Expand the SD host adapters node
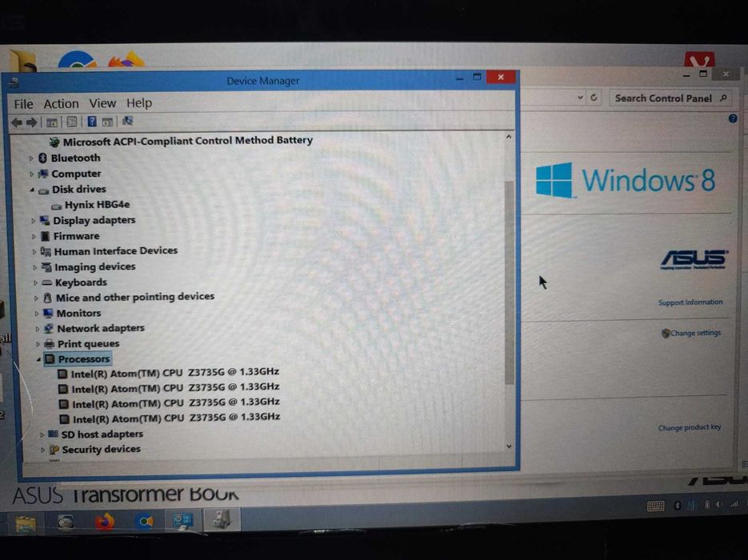748x560 pixels. pyautogui.click(x=42, y=435)
